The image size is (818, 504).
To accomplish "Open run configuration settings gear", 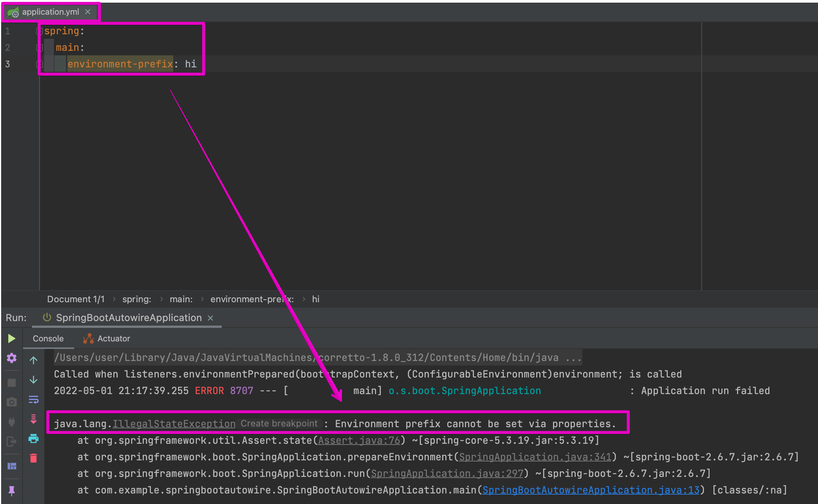I will [11, 358].
